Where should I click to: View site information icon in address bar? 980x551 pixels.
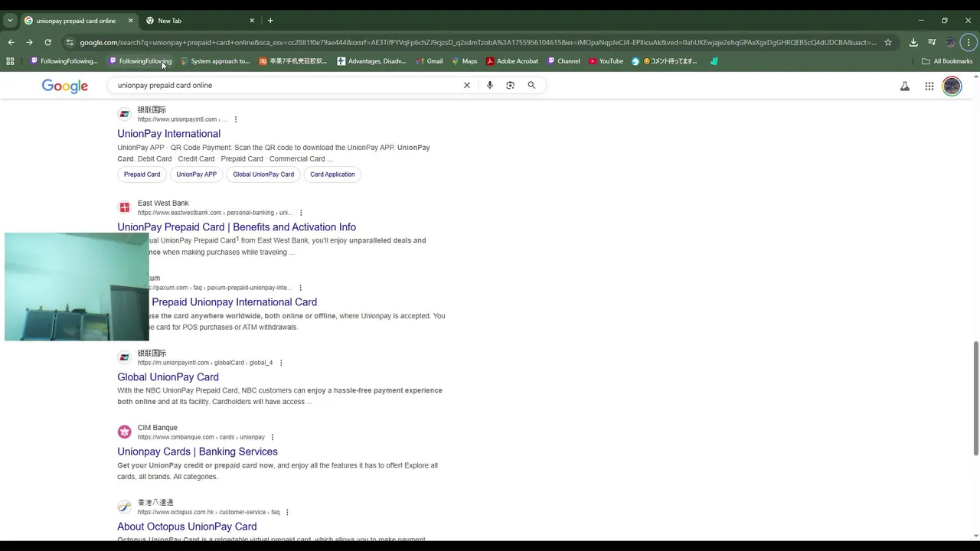(70, 42)
